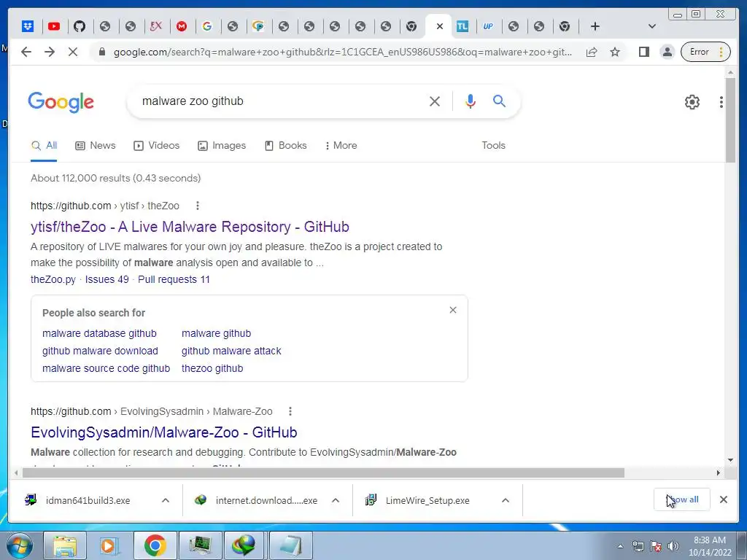This screenshot has width=747, height=560.
Task: Switch to Books results
Action: tap(285, 146)
